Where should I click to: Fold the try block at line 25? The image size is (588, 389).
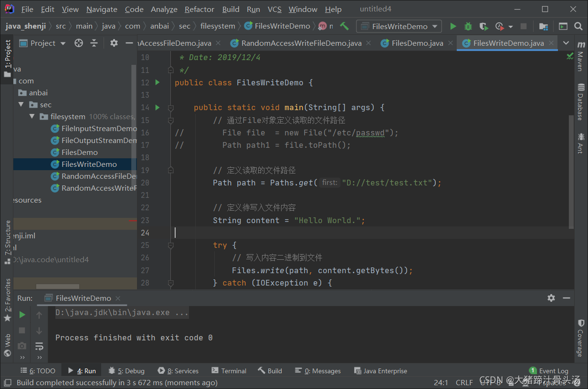click(170, 246)
